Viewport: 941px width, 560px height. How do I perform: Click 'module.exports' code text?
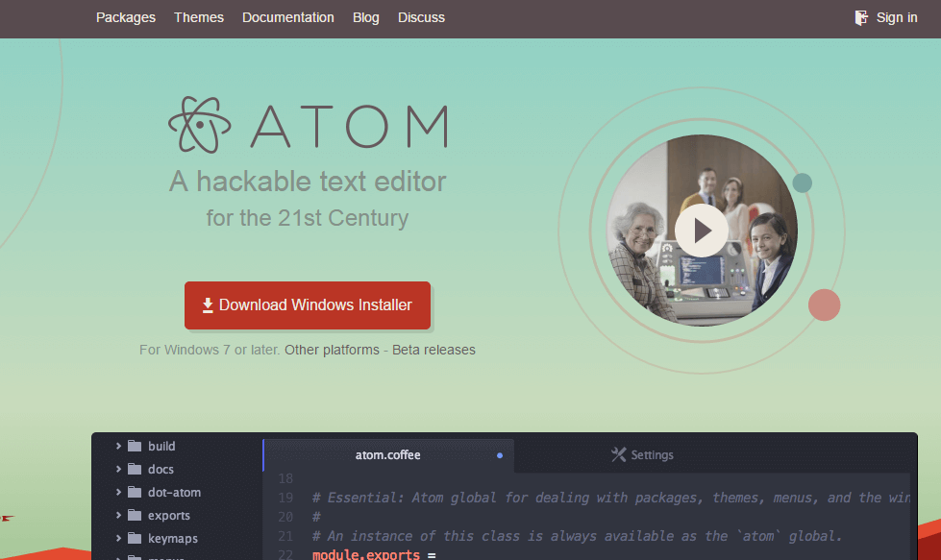coord(366,554)
